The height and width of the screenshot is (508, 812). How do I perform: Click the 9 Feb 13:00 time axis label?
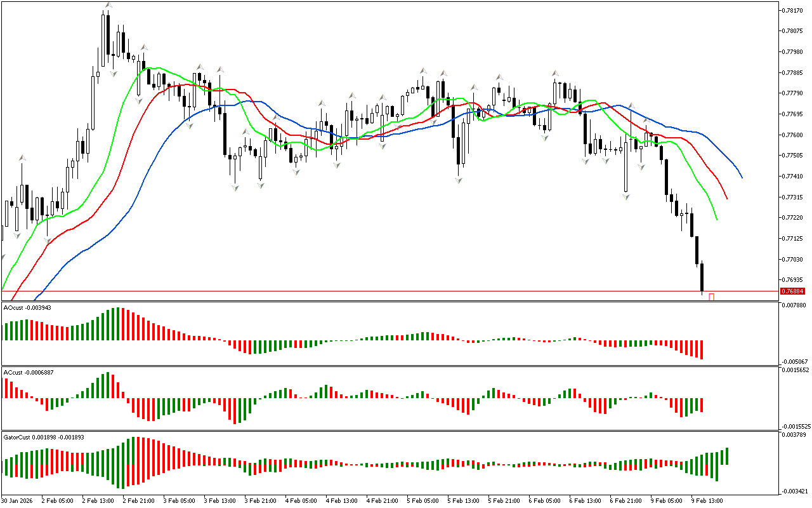coord(707,500)
